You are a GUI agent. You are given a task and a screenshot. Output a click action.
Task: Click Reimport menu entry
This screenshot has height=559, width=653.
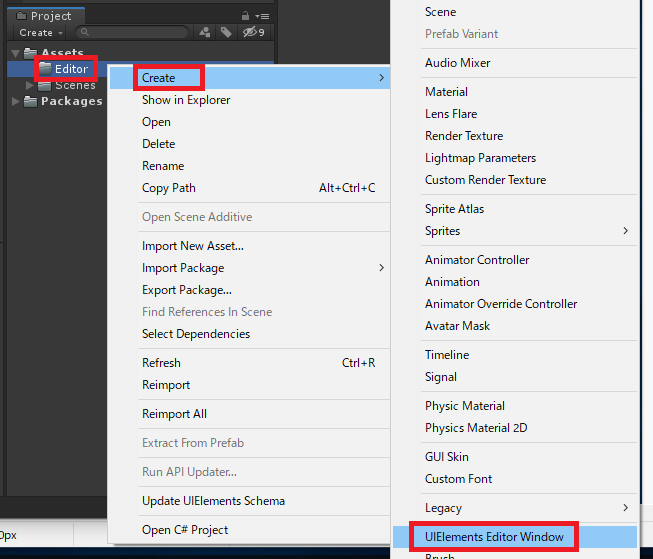[250, 385]
